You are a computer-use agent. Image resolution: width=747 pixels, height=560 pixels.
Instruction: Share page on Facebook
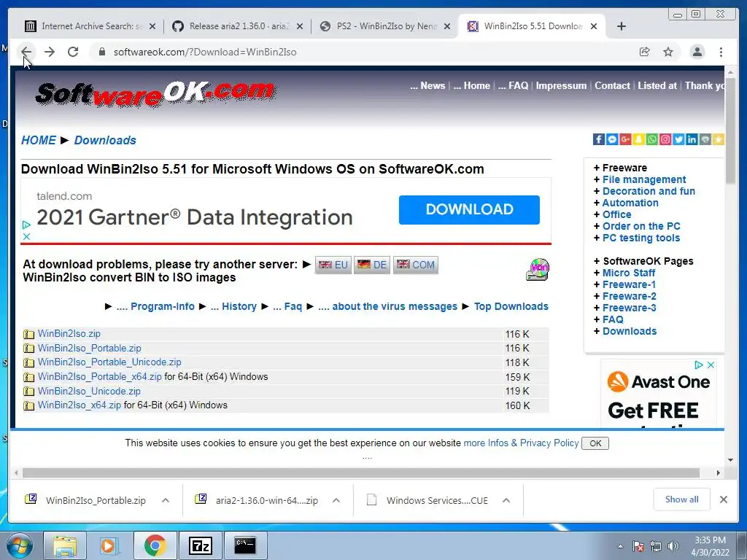pyautogui.click(x=599, y=139)
